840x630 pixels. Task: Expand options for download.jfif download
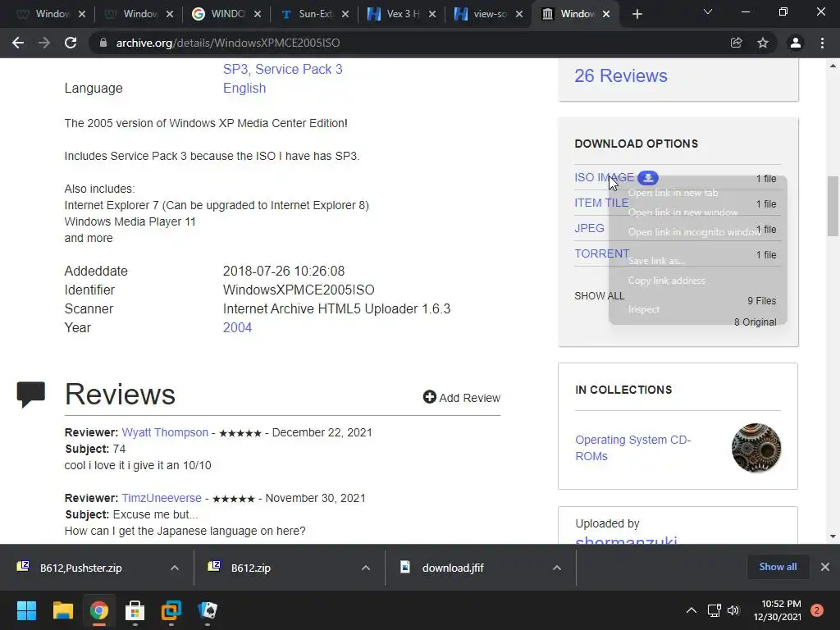point(557,568)
